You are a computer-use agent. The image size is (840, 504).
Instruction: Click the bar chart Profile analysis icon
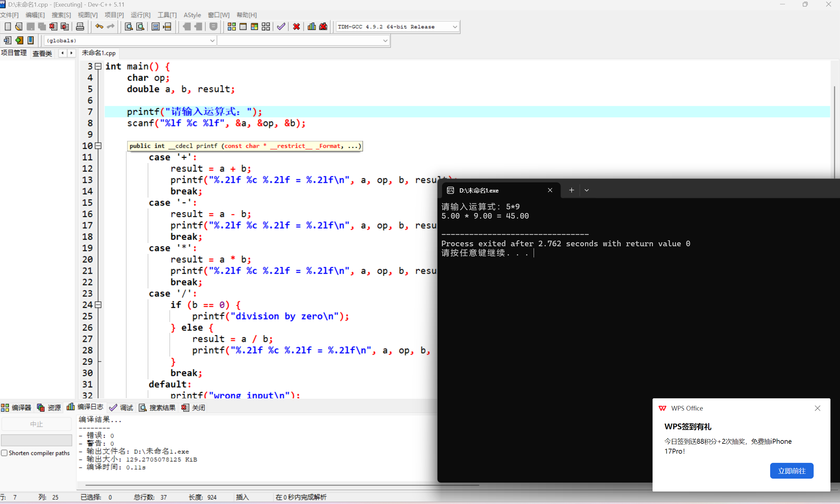pos(312,26)
